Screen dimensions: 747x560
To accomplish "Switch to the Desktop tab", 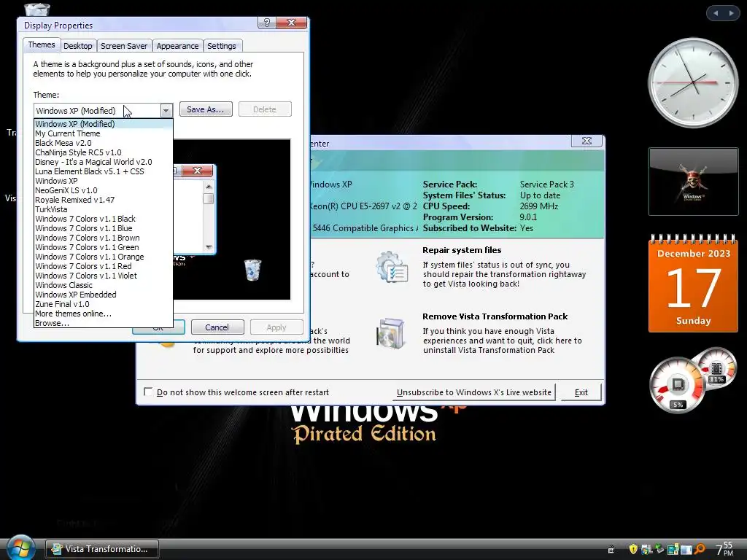I will click(77, 46).
